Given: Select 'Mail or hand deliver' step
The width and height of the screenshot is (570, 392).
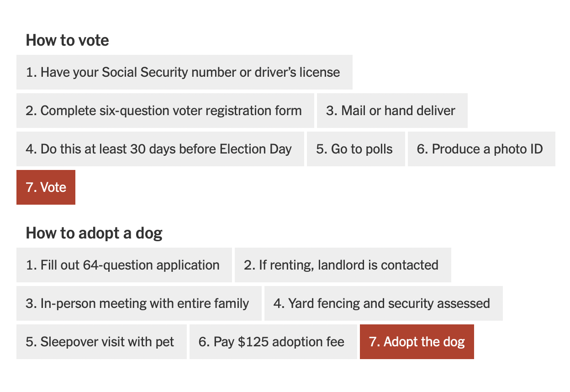Looking at the screenshot, I should pos(392,111).
